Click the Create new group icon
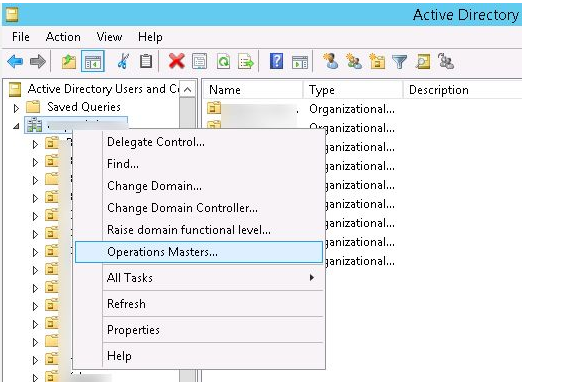The height and width of the screenshot is (390, 566). [x=354, y=61]
